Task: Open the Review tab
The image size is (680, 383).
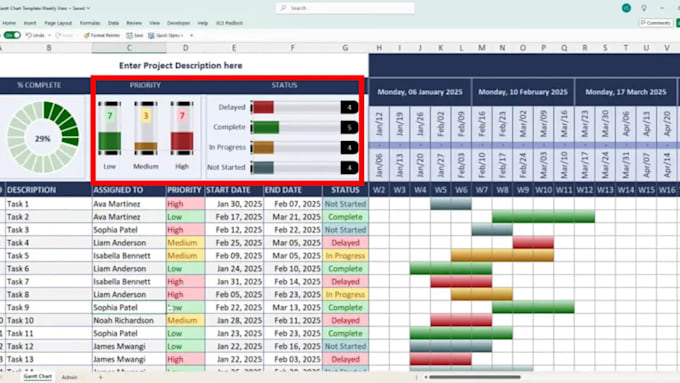Action: point(134,23)
